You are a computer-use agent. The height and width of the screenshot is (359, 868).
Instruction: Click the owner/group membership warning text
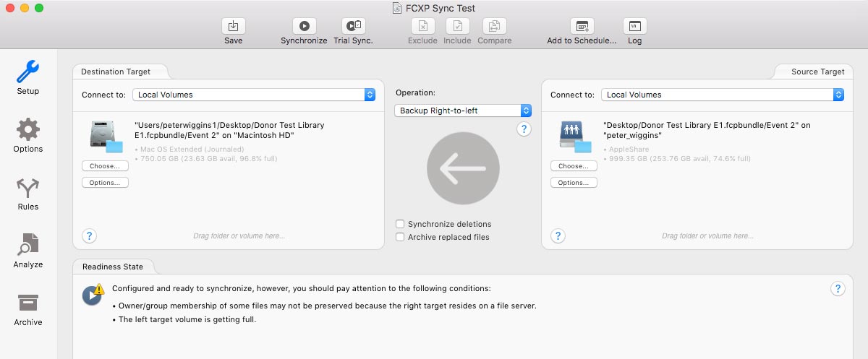point(328,306)
